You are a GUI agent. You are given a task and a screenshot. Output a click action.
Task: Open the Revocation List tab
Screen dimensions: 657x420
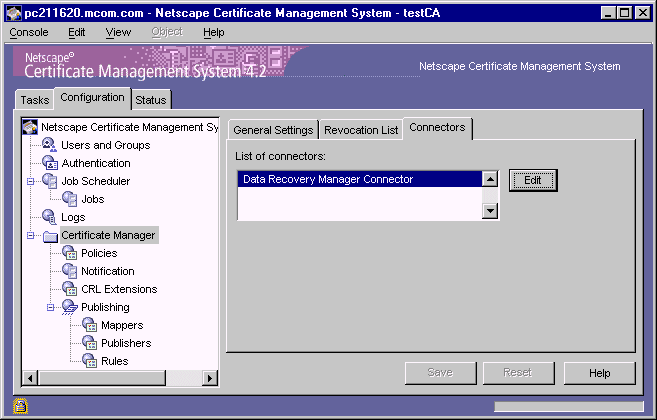click(361, 130)
